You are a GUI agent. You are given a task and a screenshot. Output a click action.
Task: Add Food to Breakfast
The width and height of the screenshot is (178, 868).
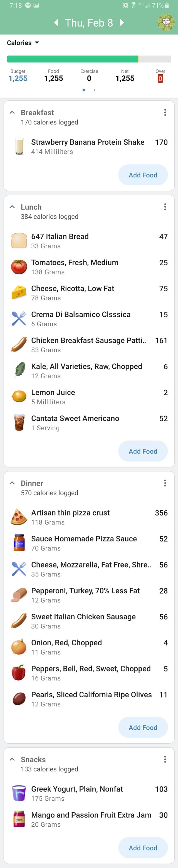[x=143, y=175]
